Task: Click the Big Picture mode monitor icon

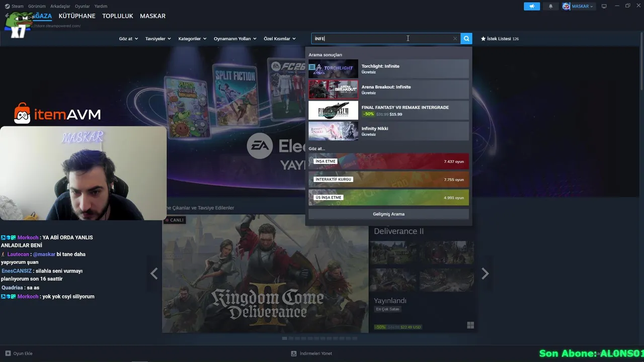Action: (604, 6)
